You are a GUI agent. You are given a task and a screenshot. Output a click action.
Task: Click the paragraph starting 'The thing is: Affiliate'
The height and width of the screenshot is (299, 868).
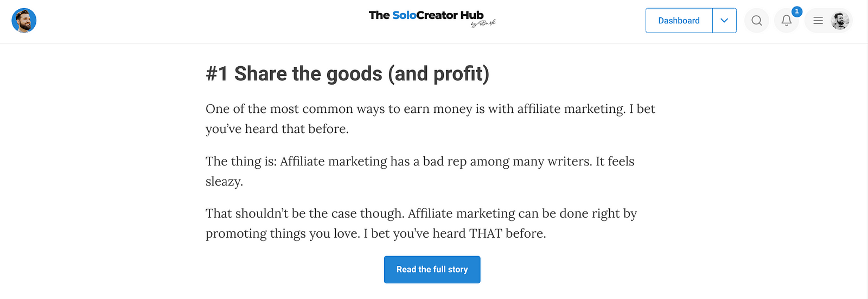pos(420,171)
